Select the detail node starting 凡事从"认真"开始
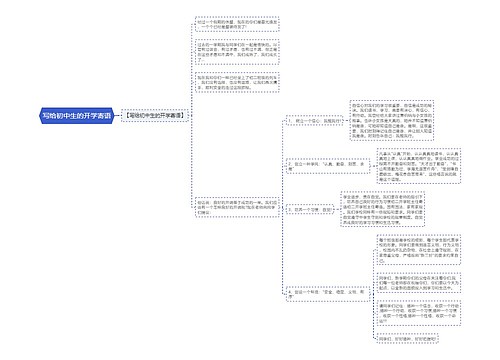Image resolution: width=500 pixels, height=360 pixels. pos(418,166)
